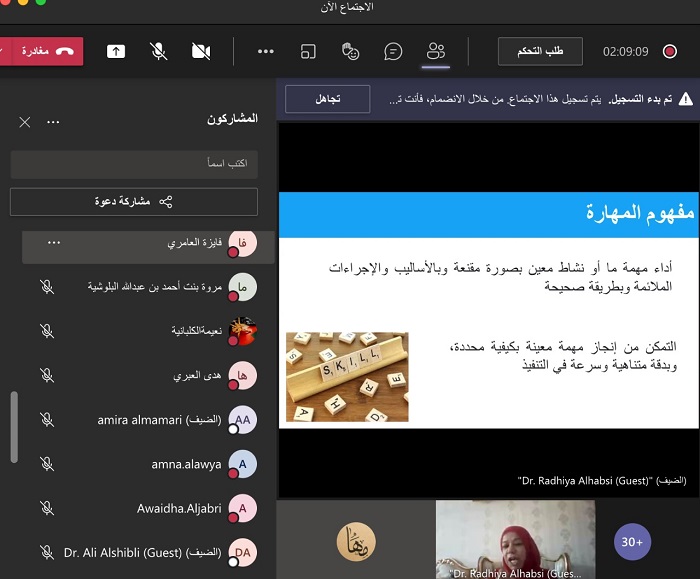Dismiss the recording notice with تجاهل button
This screenshot has height=579, width=700.
pos(328,99)
